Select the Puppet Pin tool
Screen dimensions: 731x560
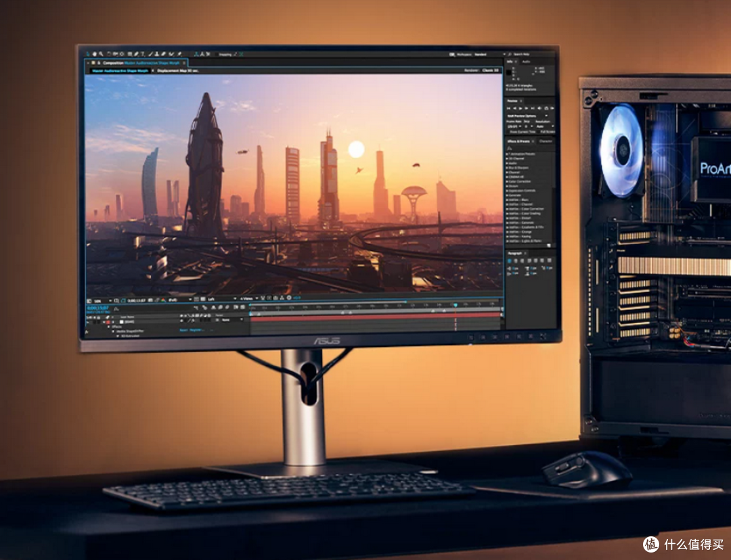pyautogui.click(x=179, y=54)
